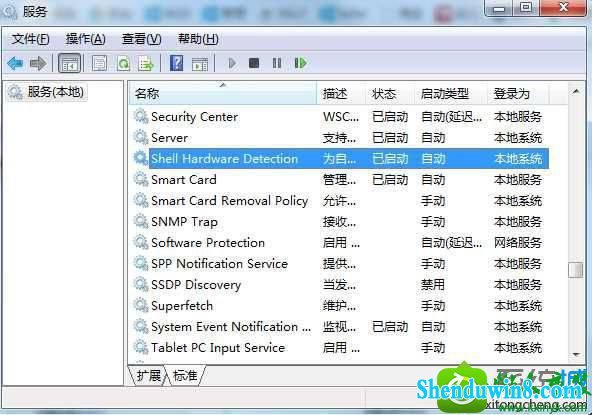Click 自动(延迟... type of Security Center
592x415 pixels.
(x=452, y=117)
